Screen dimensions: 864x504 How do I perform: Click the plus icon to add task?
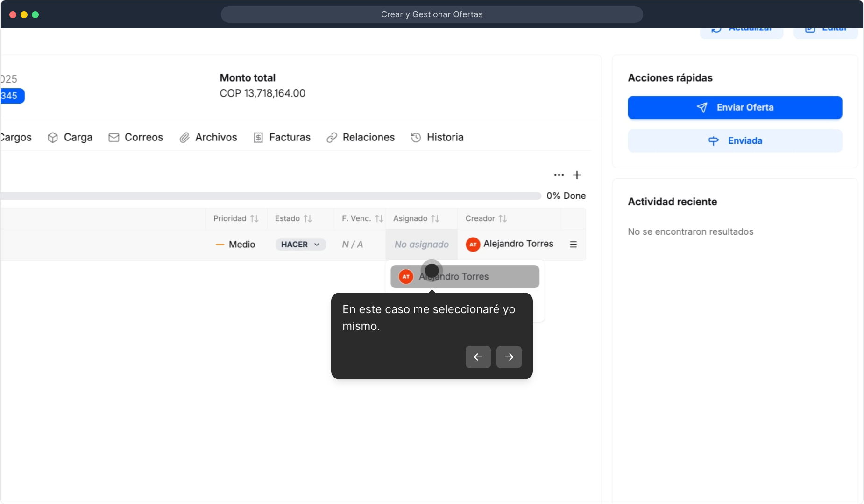tap(577, 175)
